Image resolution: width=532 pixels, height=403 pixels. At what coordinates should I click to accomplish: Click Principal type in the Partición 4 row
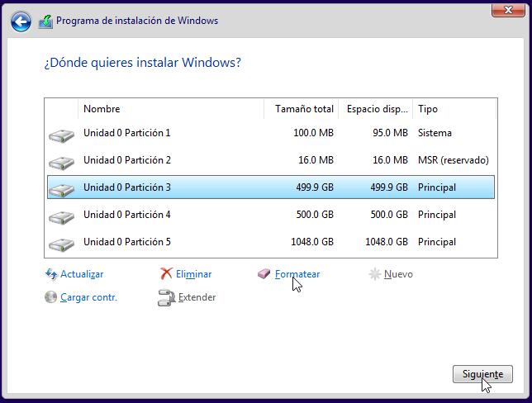(437, 215)
